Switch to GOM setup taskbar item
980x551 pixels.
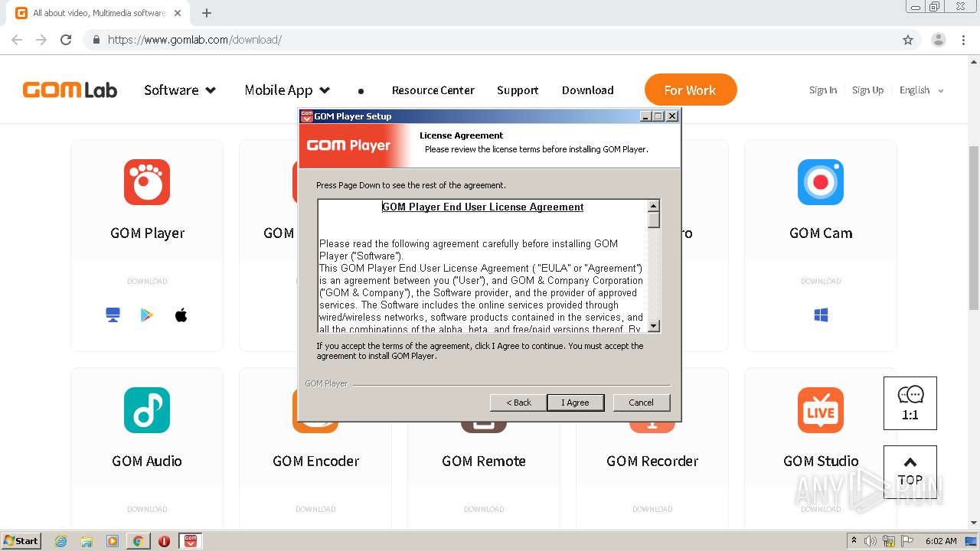(191, 541)
